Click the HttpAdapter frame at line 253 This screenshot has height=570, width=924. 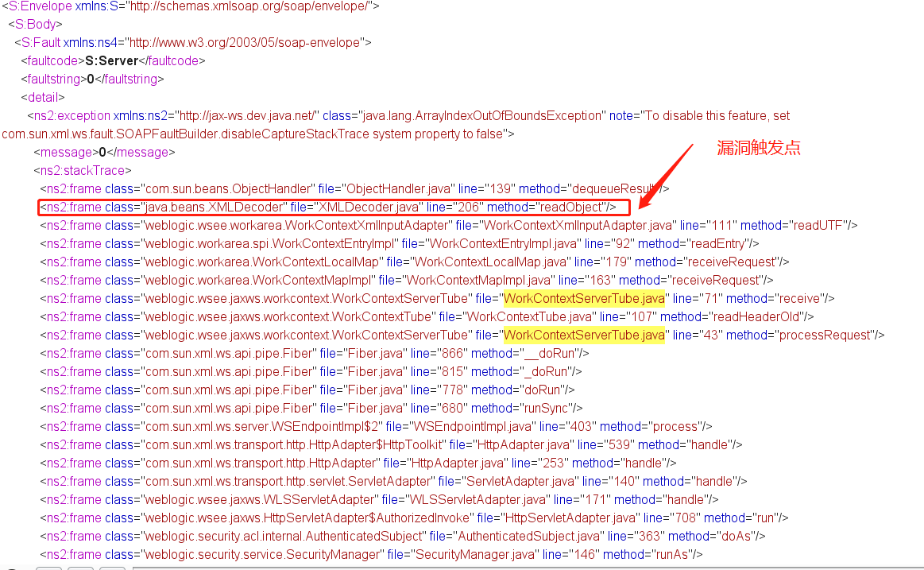[358, 463]
